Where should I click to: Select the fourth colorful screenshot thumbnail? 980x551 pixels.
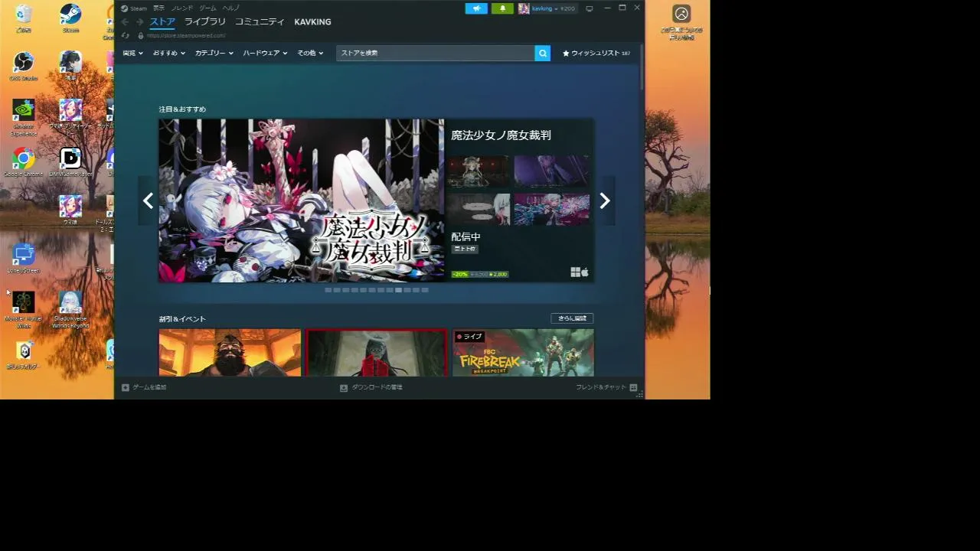tap(551, 210)
